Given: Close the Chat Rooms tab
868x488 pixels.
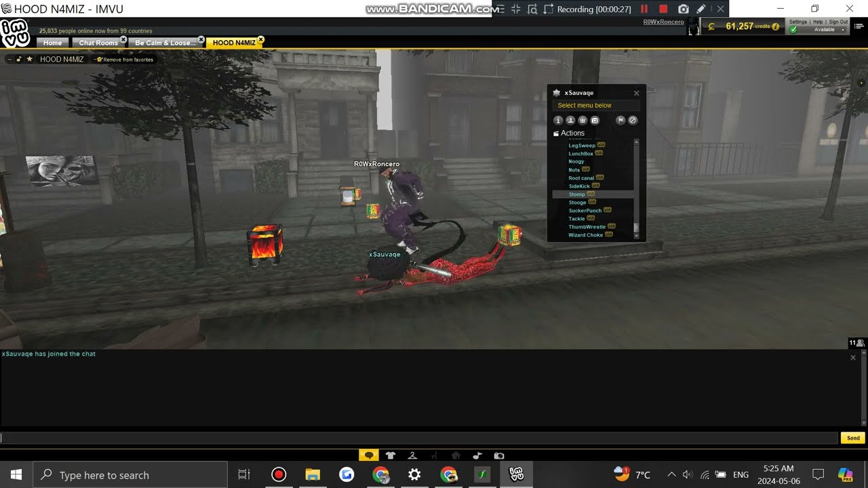Looking at the screenshot, I should tap(123, 39).
